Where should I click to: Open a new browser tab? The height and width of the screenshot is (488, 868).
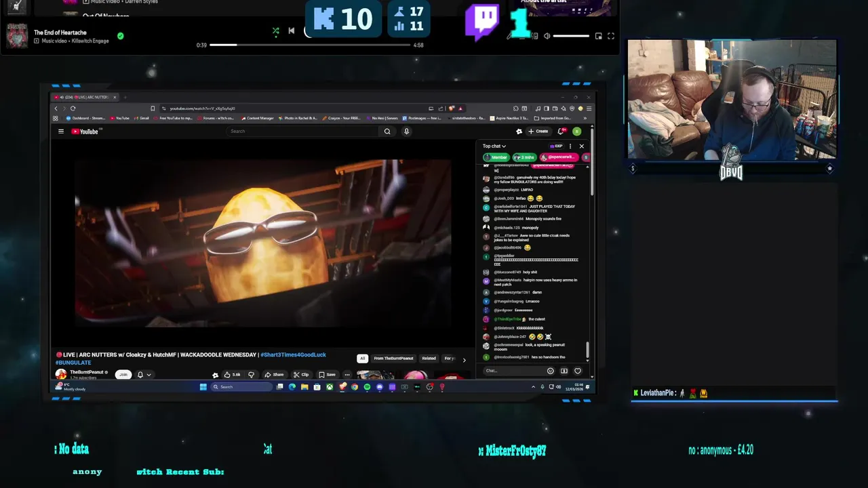(125, 97)
